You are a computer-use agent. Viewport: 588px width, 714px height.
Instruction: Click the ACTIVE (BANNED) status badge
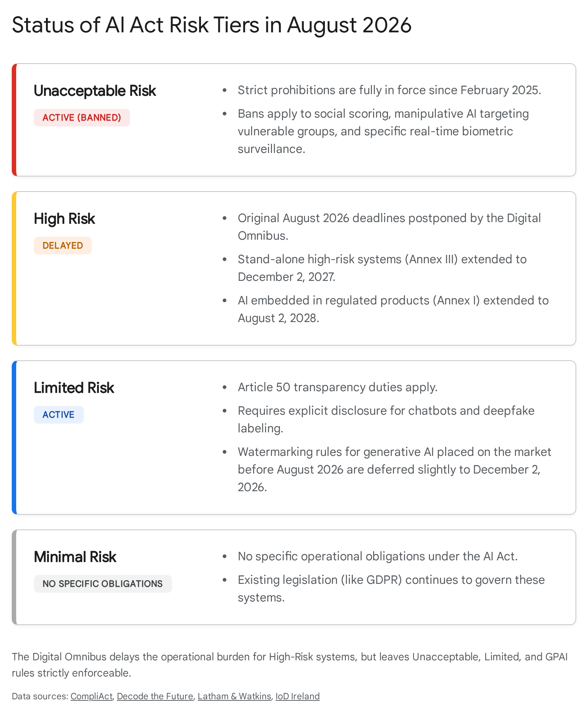click(82, 118)
